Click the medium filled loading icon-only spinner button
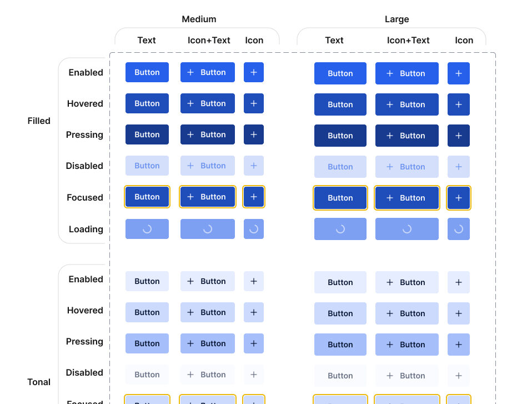Viewport: 532px width, 404px height. (x=253, y=229)
